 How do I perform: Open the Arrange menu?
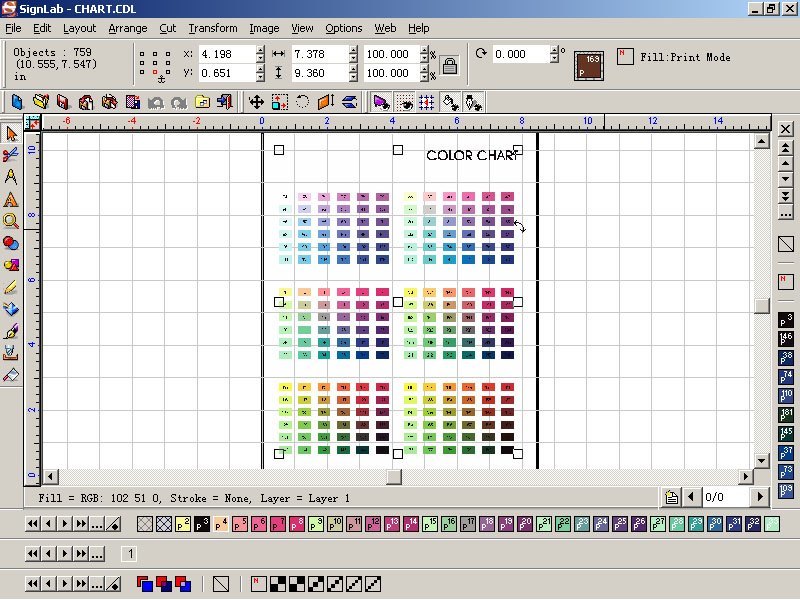click(128, 28)
